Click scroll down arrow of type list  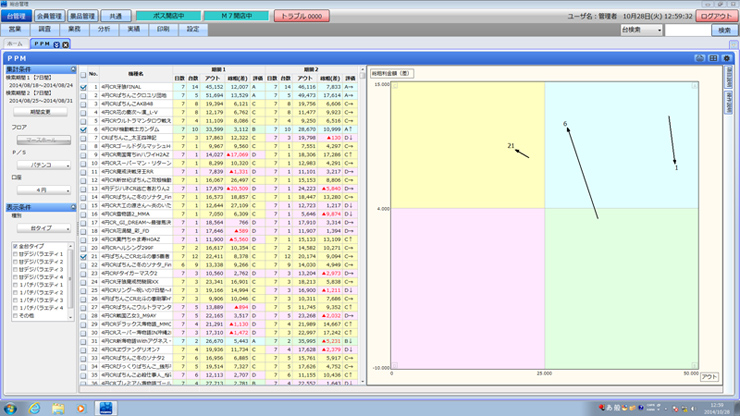tap(71, 317)
